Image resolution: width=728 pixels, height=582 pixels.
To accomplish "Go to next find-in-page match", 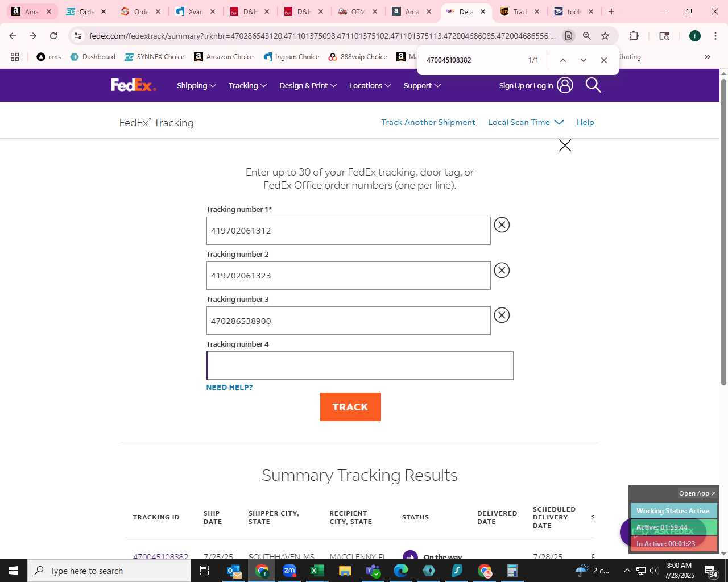I will coord(583,60).
